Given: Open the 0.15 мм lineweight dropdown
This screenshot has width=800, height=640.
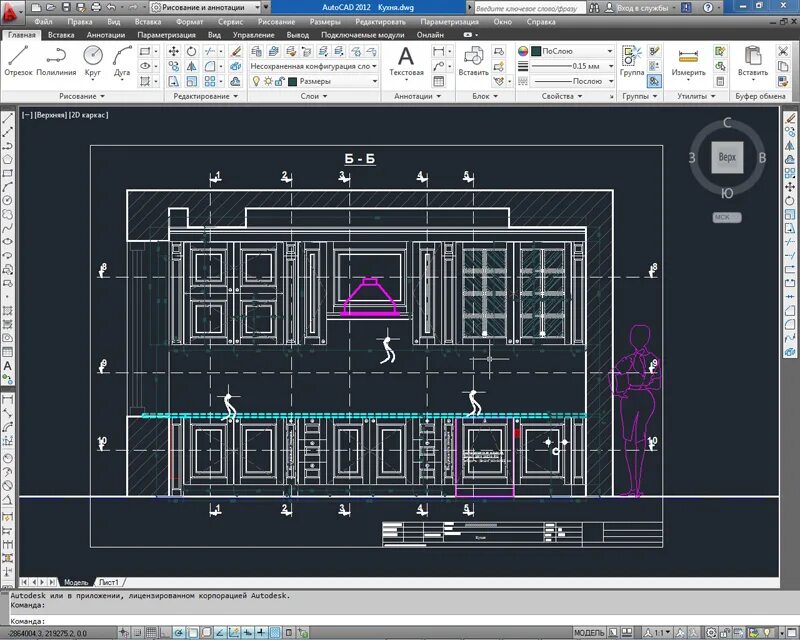Looking at the screenshot, I should coord(572,66).
